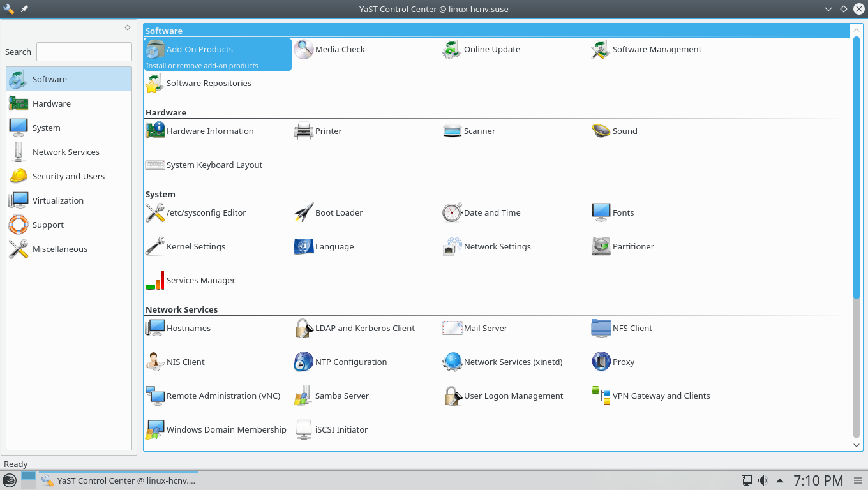Open System Keyboard Layout
868x490 pixels.
(x=204, y=165)
